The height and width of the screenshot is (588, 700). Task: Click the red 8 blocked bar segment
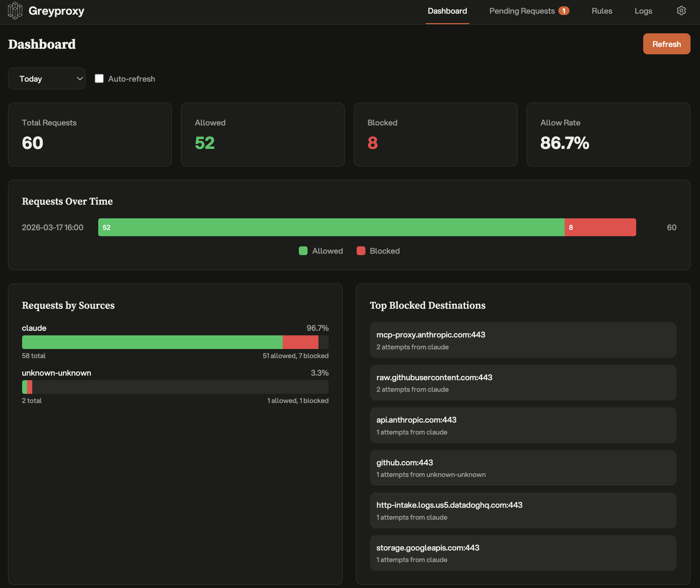coord(600,227)
